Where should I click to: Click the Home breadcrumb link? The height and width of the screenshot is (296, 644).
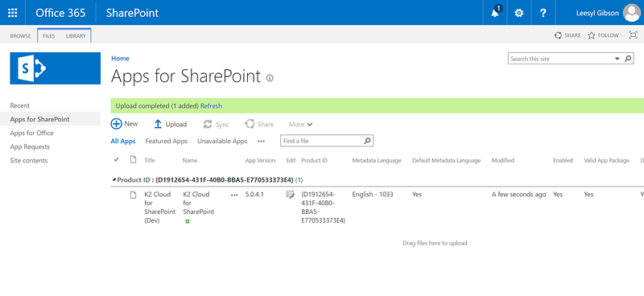(120, 58)
